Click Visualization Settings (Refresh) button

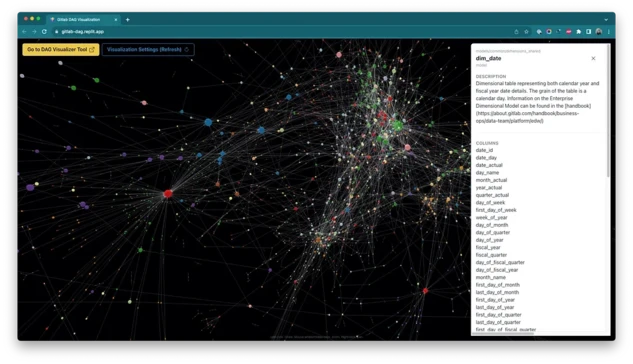[x=148, y=50]
